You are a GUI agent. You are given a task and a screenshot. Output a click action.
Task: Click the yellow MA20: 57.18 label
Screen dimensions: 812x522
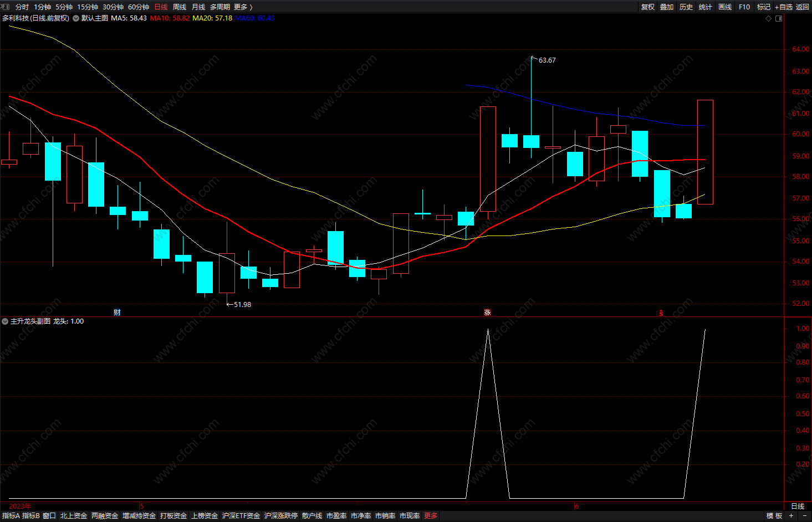[x=212, y=18]
